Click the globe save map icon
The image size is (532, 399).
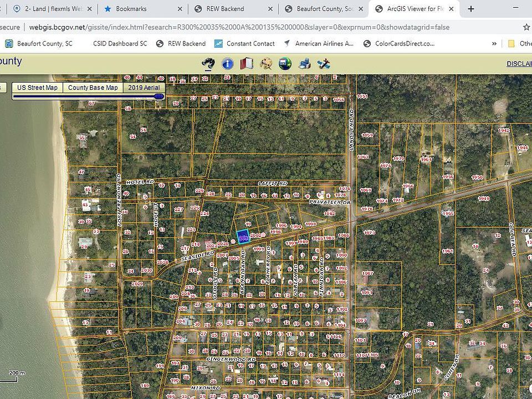[x=285, y=64]
